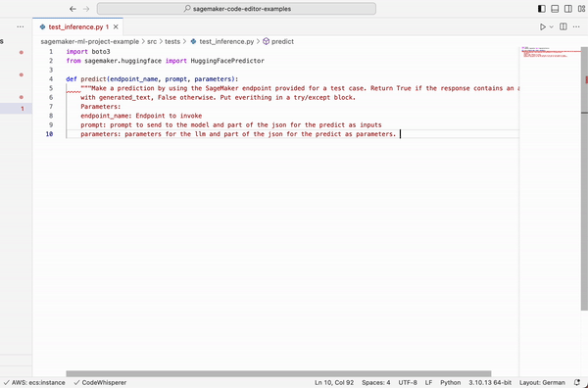Open CodeWhisperer status bar item

tap(100, 383)
